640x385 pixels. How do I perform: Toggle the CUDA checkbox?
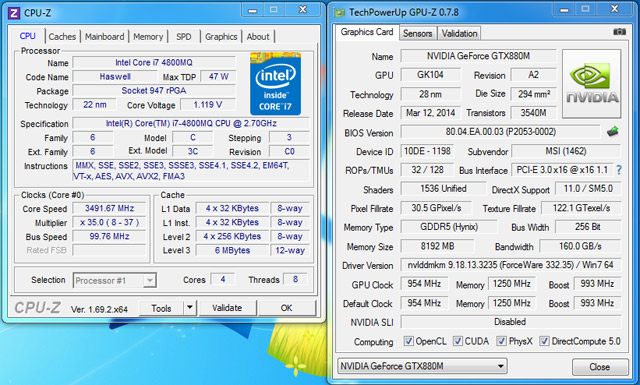click(458, 341)
